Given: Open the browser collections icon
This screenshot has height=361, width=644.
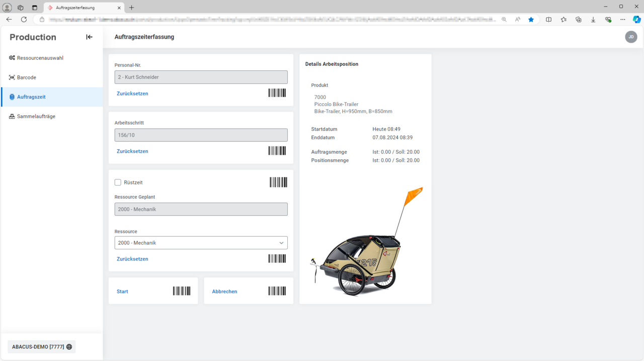Looking at the screenshot, I should click(x=578, y=20).
